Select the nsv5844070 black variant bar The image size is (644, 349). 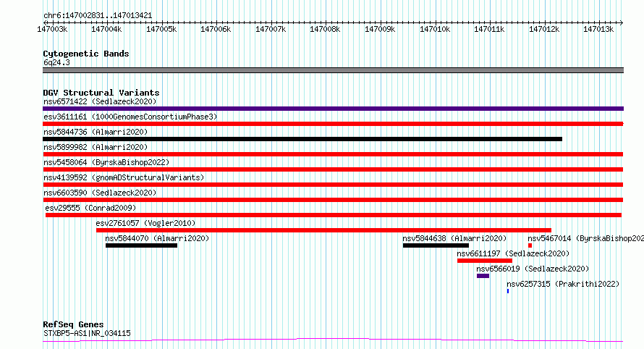pos(141,245)
